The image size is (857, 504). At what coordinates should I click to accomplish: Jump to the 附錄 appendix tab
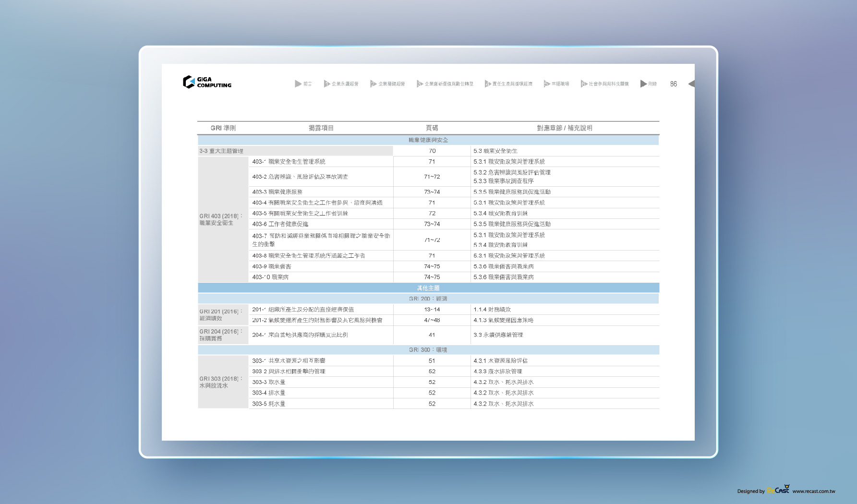point(649,84)
